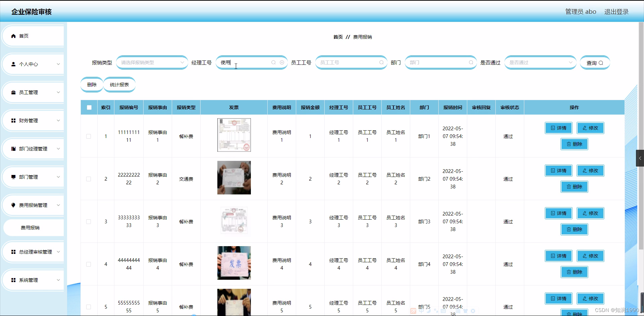
Task: Expand the 系统管理 sidebar section
Action: (29, 280)
